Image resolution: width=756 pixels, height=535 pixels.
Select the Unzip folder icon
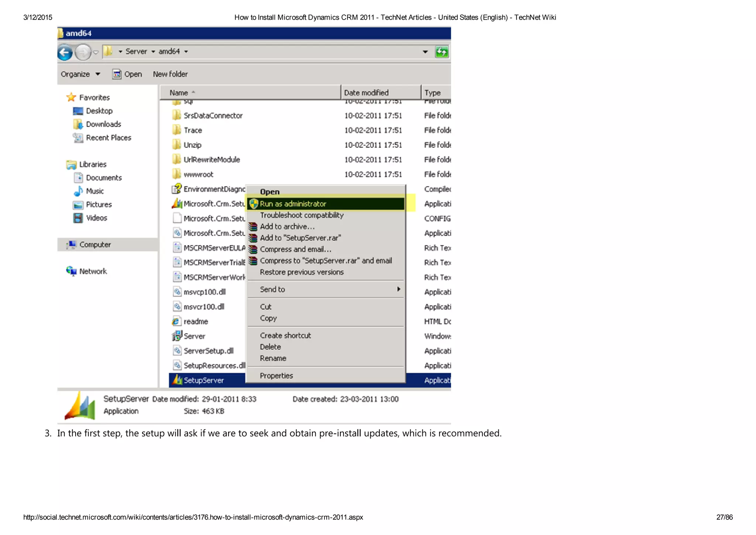177,145
